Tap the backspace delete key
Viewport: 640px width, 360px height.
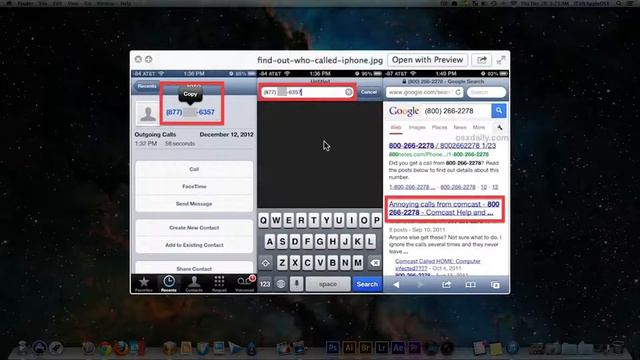pos(375,263)
